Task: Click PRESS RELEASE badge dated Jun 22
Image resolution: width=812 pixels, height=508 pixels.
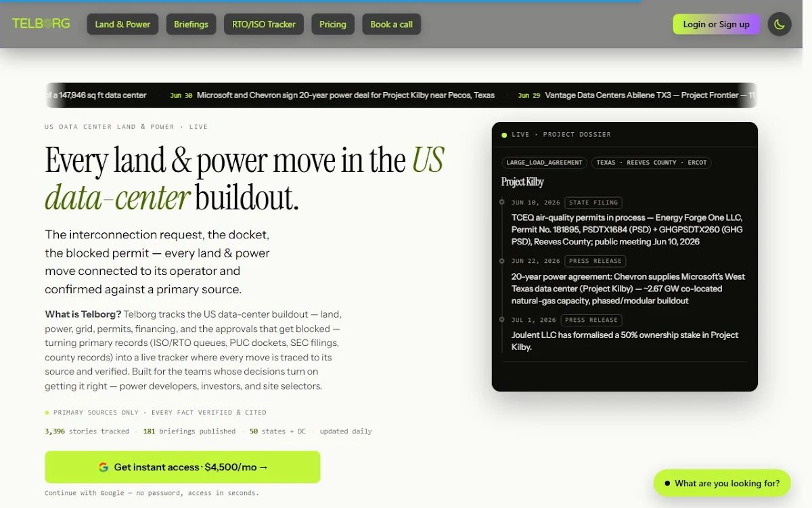Action: pos(595,261)
